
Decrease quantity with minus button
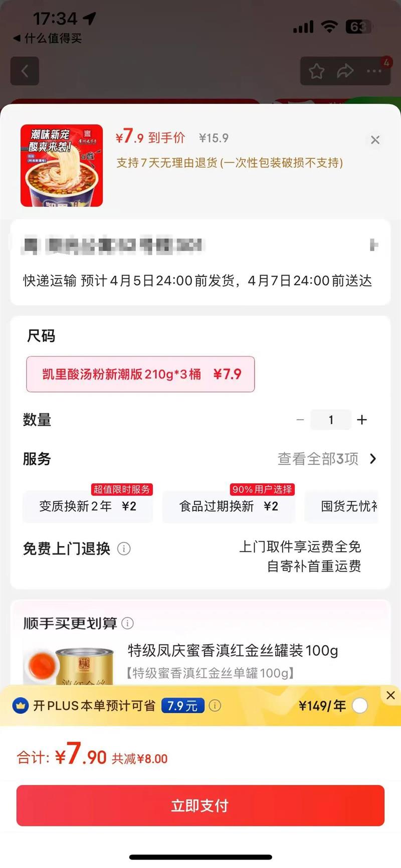click(300, 420)
